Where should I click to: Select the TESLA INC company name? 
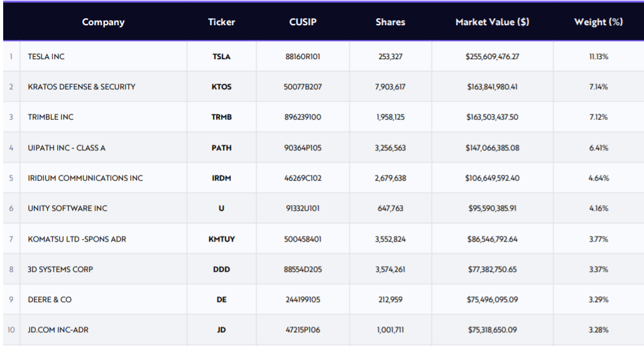[46, 57]
